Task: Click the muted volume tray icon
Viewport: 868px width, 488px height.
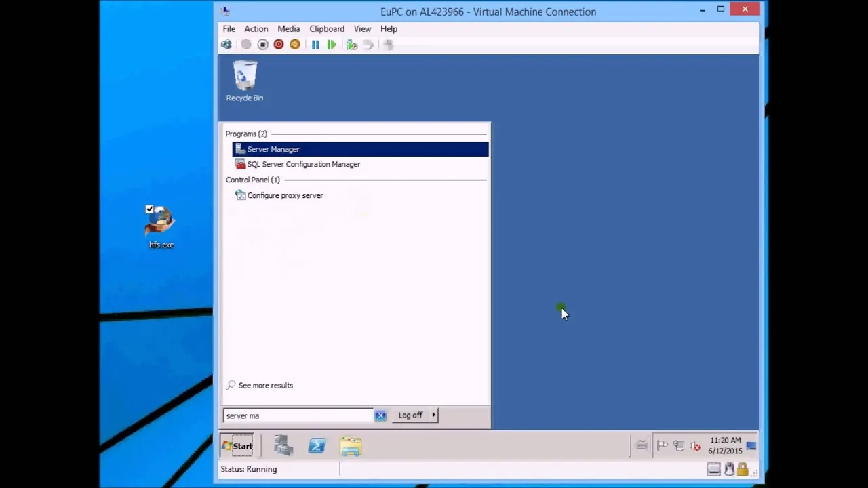Action: coord(695,446)
